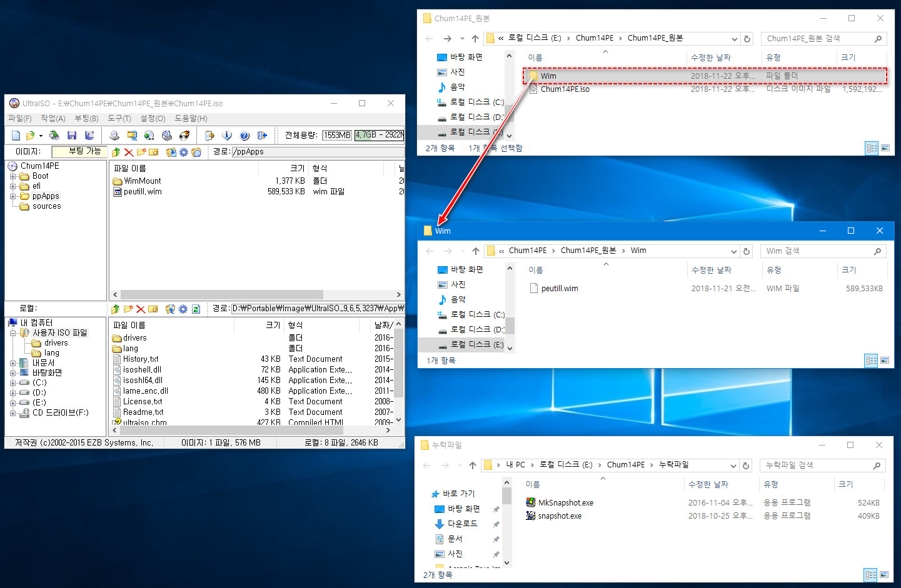Click the monitor-shaped icon in UltraISO toolbar
This screenshot has width=901, height=588.
(x=132, y=136)
